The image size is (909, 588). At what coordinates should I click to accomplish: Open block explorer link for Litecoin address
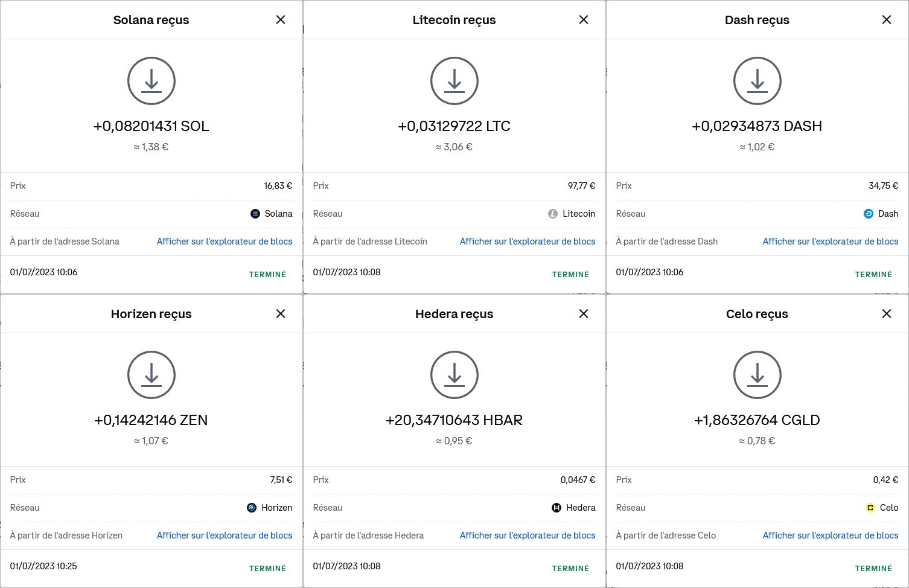pyautogui.click(x=528, y=241)
